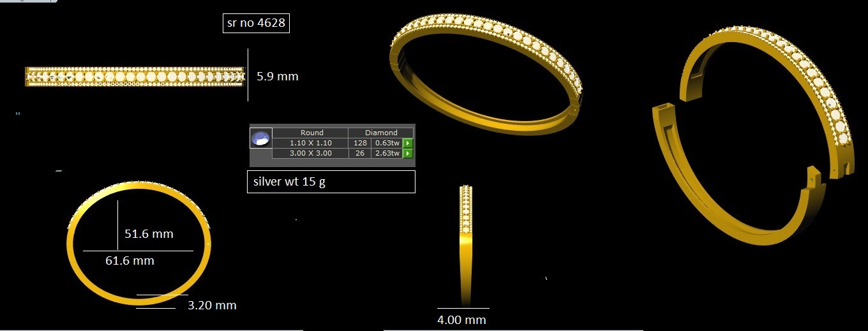Select the 'sr no 4628' label box
868x331 pixels.
pos(255,24)
